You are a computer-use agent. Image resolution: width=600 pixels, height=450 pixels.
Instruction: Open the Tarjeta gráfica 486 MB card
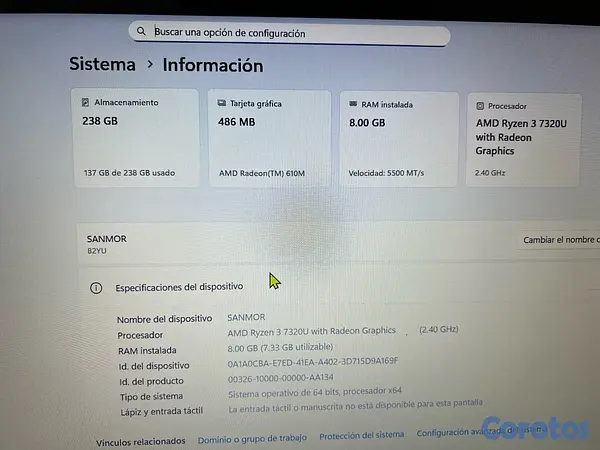pos(270,139)
